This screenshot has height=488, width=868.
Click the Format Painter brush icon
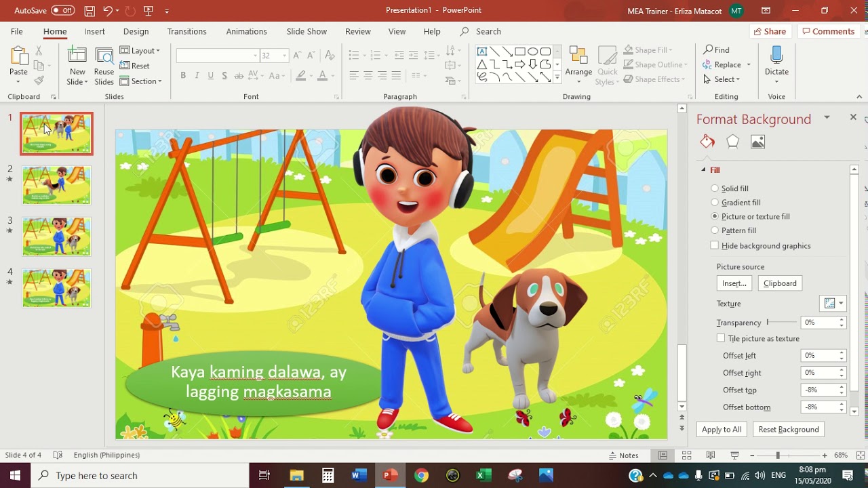pos(39,80)
